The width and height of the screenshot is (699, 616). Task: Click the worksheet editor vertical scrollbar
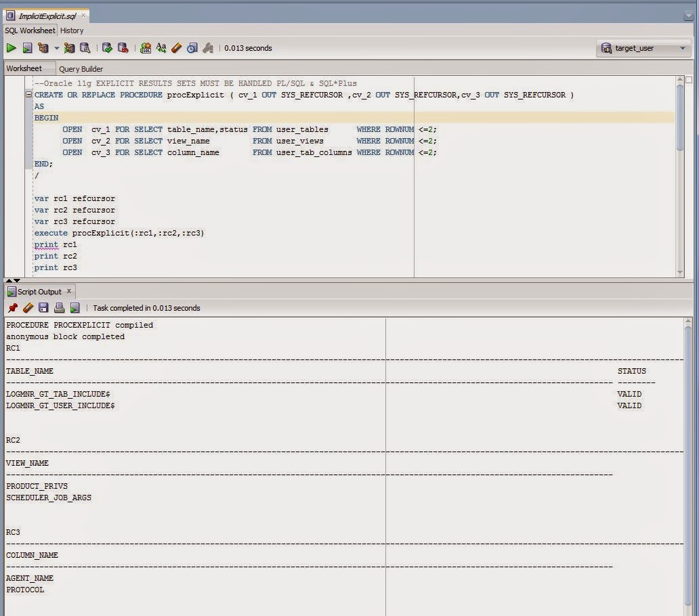pos(680,118)
